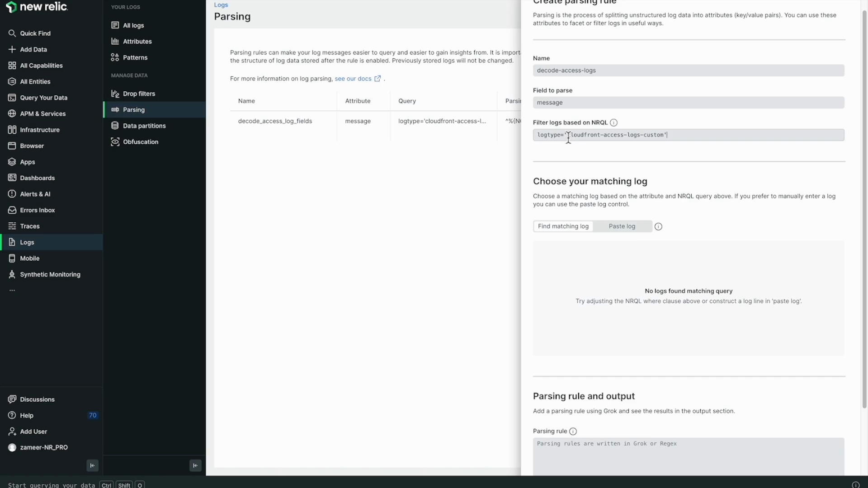This screenshot has width=868, height=488.
Task: Open Attributes chart icon
Action: coord(115,42)
